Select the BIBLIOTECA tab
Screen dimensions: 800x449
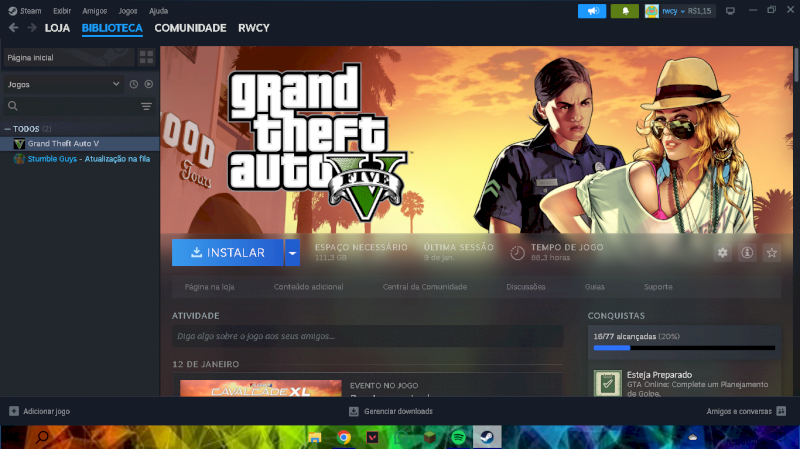pyautogui.click(x=112, y=28)
